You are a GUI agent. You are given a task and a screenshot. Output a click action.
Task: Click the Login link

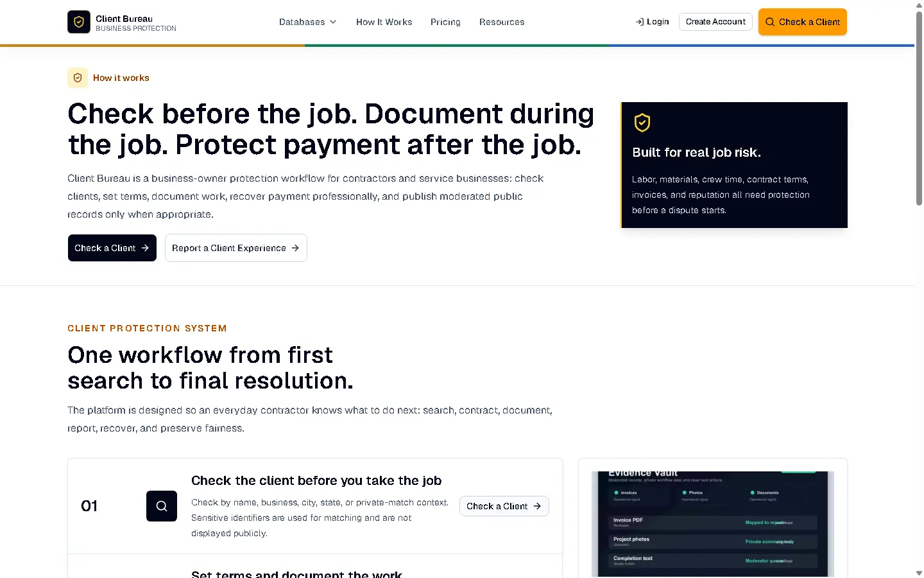(x=653, y=22)
